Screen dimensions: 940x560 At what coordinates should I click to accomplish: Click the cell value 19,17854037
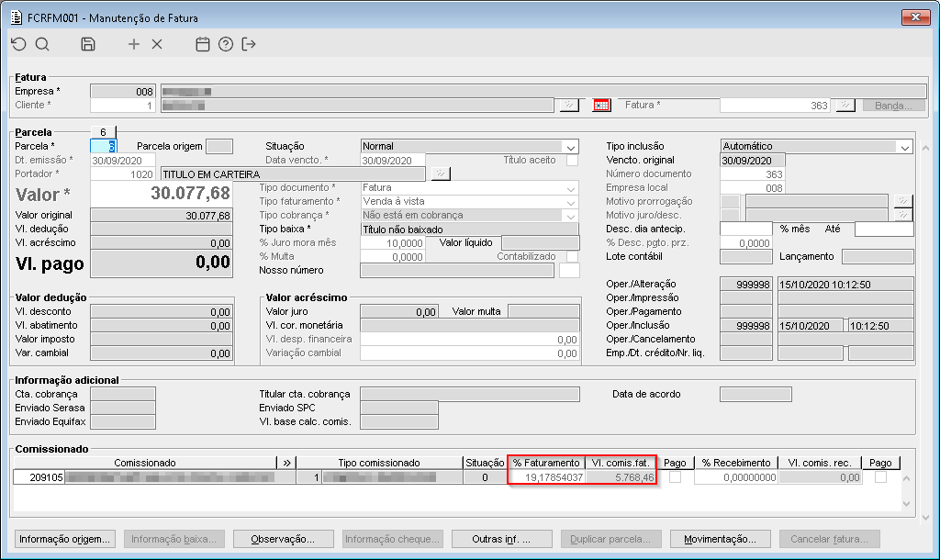(547, 477)
